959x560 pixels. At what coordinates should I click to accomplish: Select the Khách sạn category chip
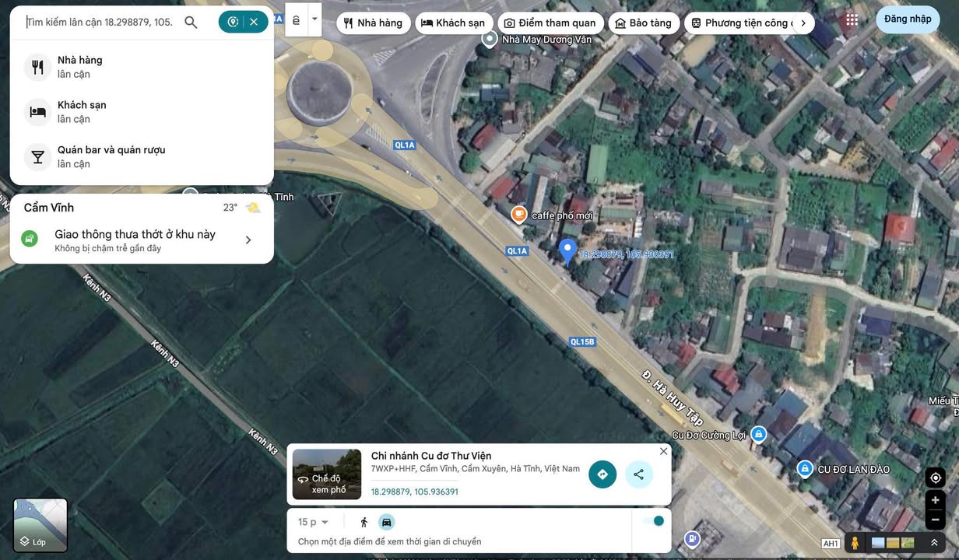coord(453,23)
